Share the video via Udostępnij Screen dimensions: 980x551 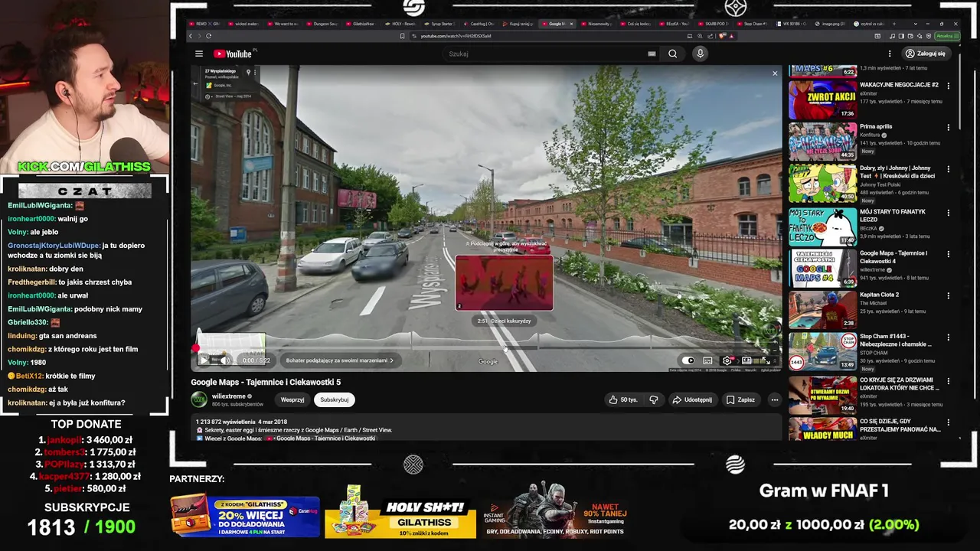[x=692, y=399]
